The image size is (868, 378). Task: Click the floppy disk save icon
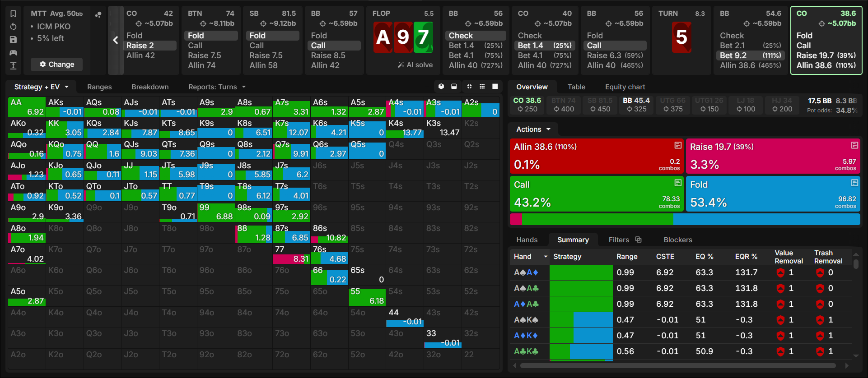click(x=14, y=40)
